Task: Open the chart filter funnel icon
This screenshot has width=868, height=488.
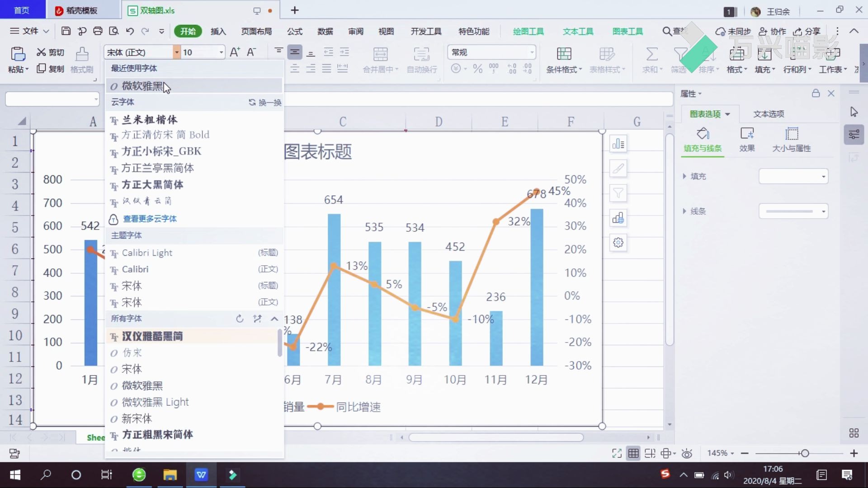Action: click(x=618, y=193)
